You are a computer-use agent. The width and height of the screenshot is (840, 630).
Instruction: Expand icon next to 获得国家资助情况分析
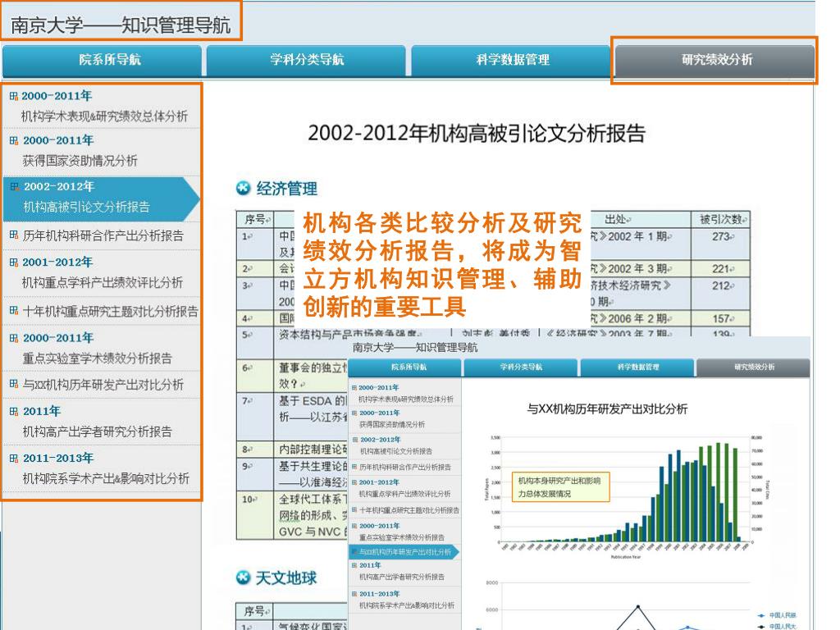[x=14, y=141]
